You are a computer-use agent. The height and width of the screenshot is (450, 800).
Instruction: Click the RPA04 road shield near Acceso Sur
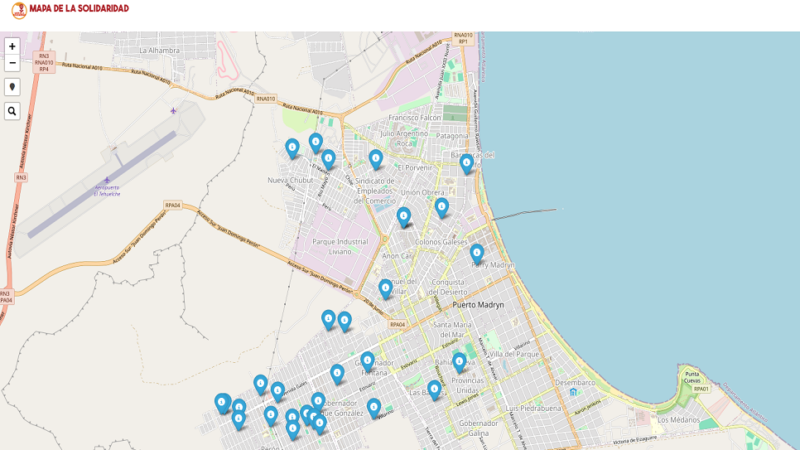coord(173,205)
